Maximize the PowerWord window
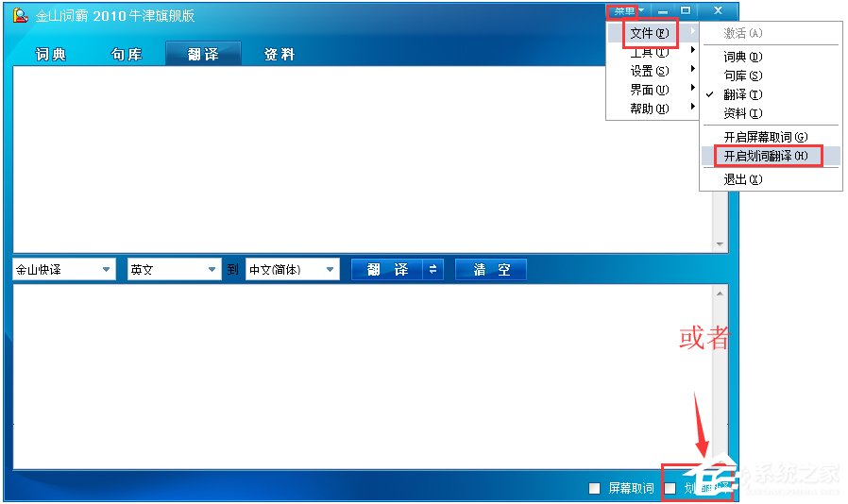The image size is (848, 504). pyautogui.click(x=686, y=10)
